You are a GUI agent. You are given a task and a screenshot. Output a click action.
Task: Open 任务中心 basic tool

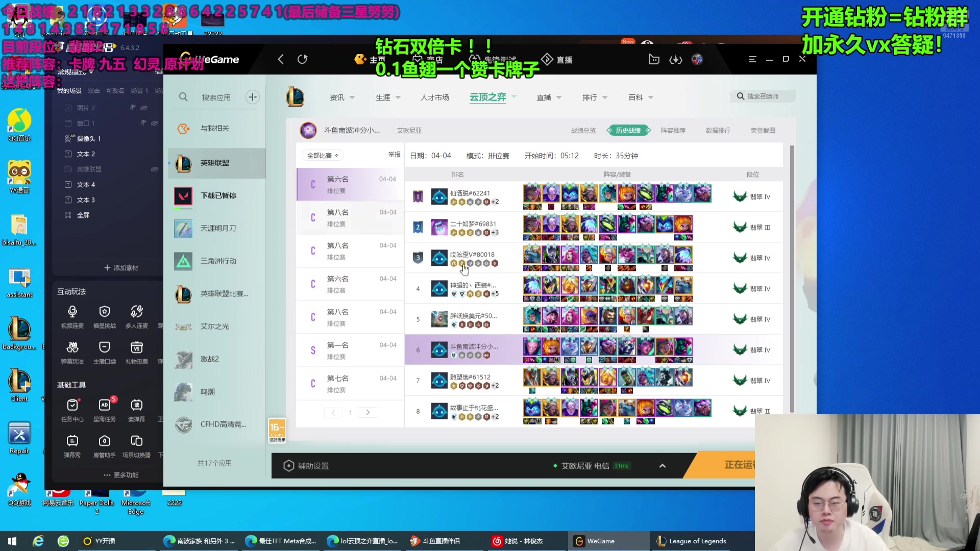click(72, 410)
